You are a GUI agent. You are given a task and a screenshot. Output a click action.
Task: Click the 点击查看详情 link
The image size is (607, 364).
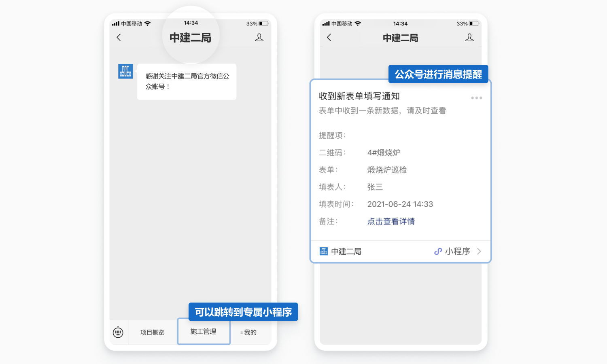coord(391,221)
